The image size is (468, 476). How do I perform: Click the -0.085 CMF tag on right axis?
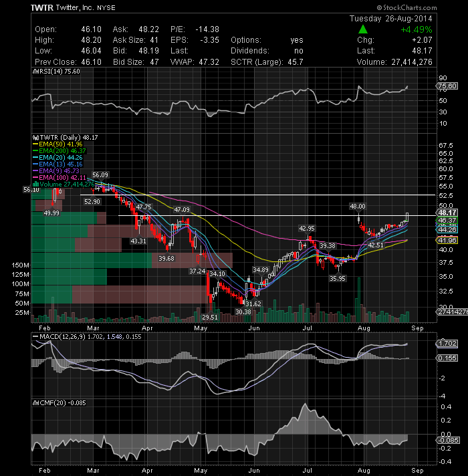pyautogui.click(x=448, y=440)
